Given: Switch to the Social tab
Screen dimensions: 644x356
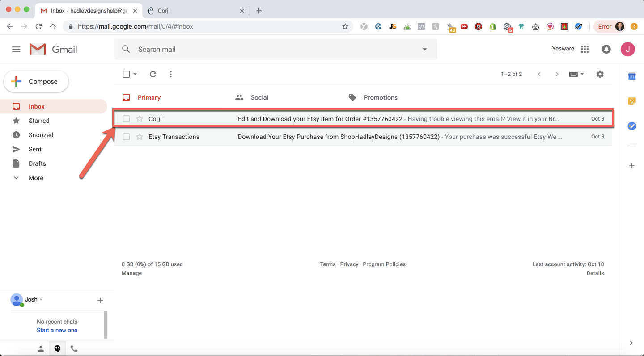Looking at the screenshot, I should click(252, 97).
